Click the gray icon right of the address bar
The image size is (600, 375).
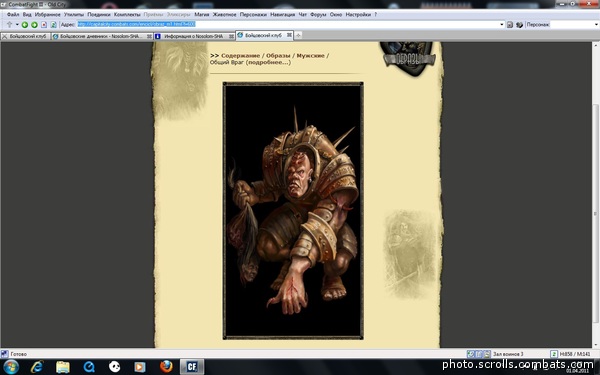(510, 24)
